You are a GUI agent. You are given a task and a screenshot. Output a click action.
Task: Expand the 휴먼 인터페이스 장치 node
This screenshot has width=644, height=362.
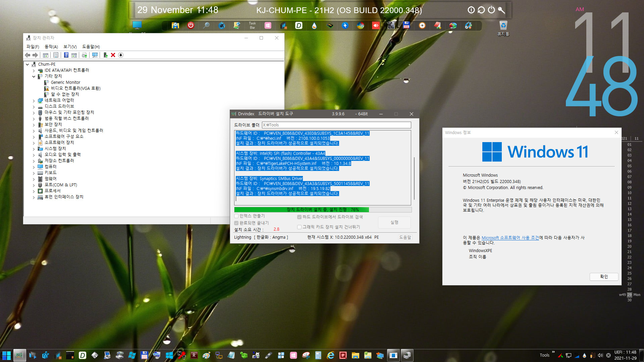coord(34,197)
